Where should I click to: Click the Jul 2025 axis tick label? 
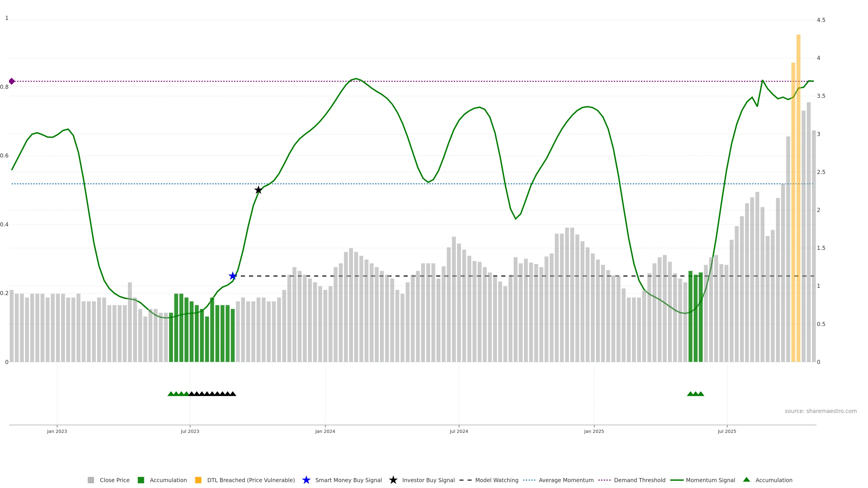click(727, 432)
